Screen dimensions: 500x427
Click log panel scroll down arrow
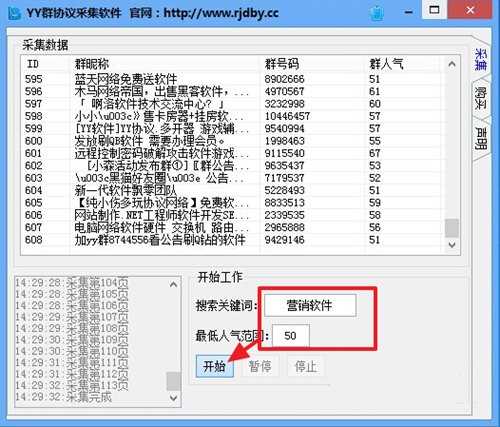click(174, 398)
